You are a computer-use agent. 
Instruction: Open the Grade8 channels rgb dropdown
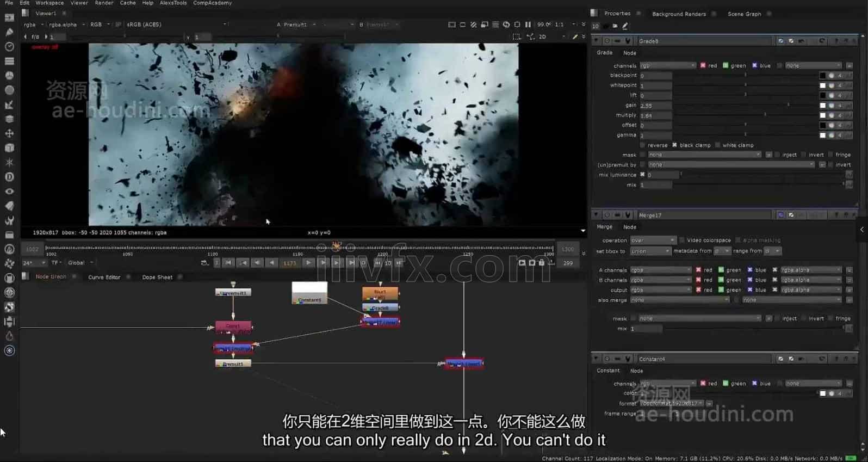(667, 65)
